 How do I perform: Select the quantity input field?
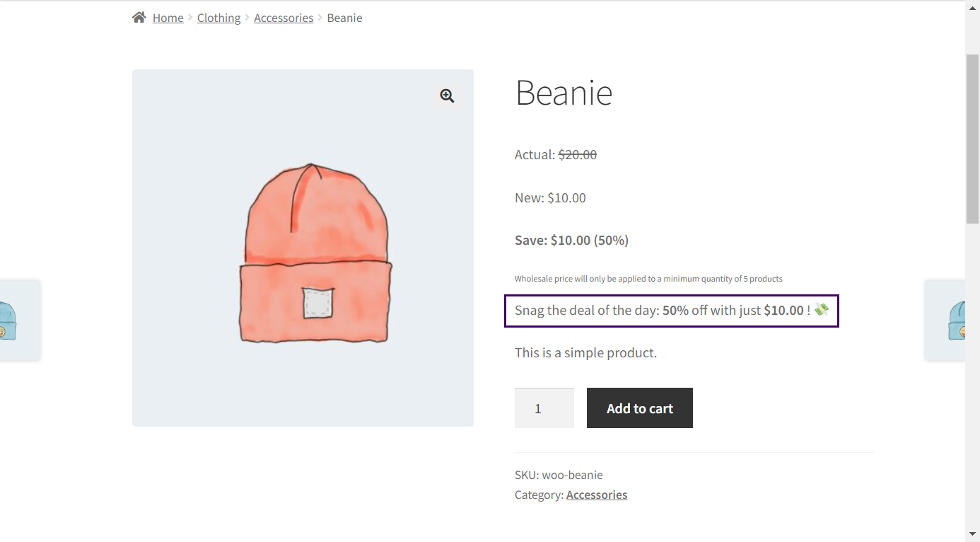pyautogui.click(x=544, y=408)
